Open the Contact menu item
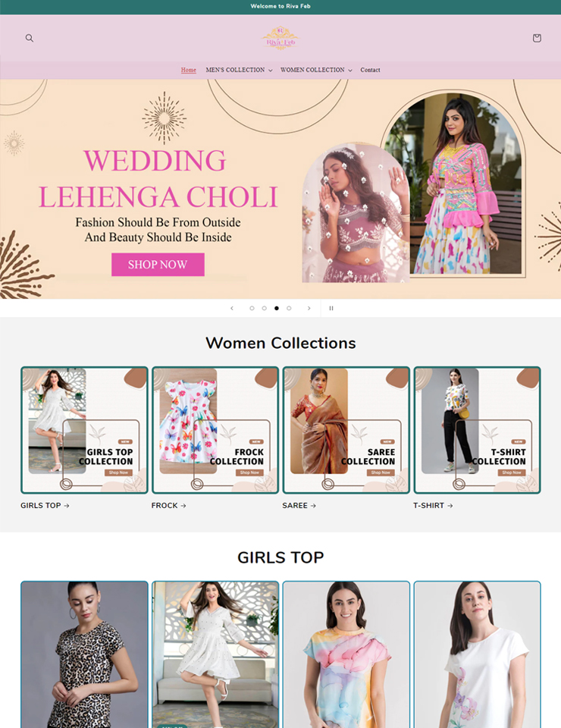This screenshot has height=728, width=561. [370, 70]
